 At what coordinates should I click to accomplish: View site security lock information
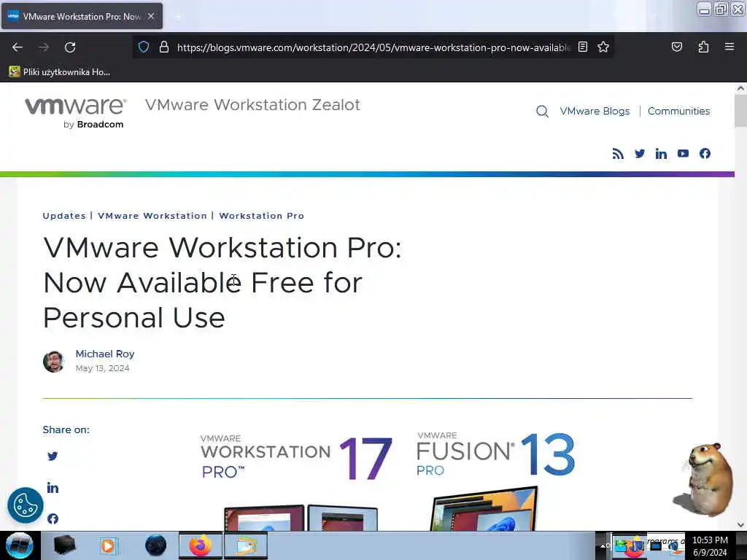point(164,47)
